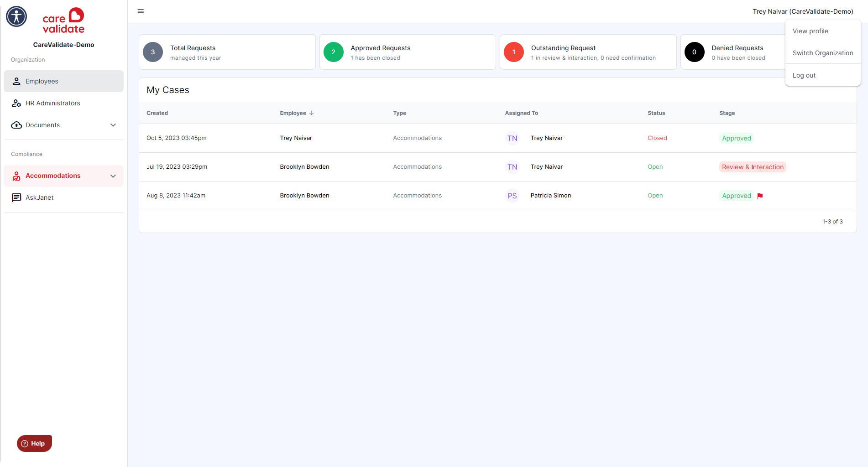Click the red flag on Aug 8 case

point(760,196)
